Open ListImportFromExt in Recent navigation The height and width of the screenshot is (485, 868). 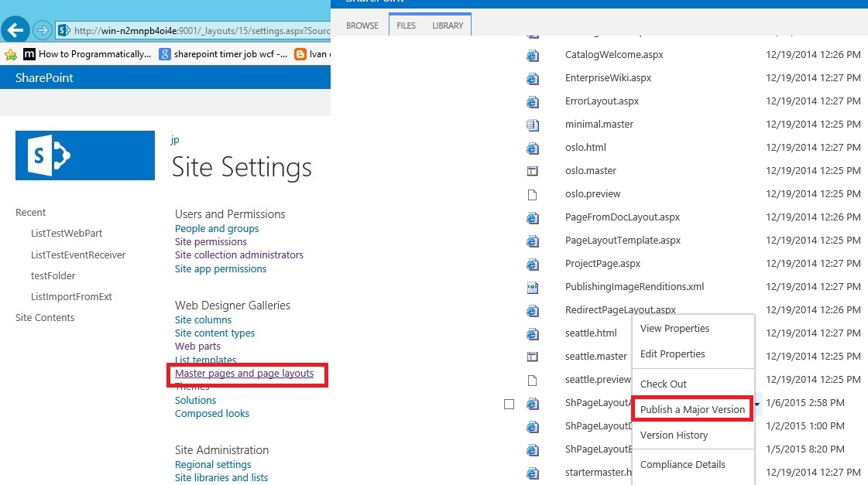[x=71, y=297]
